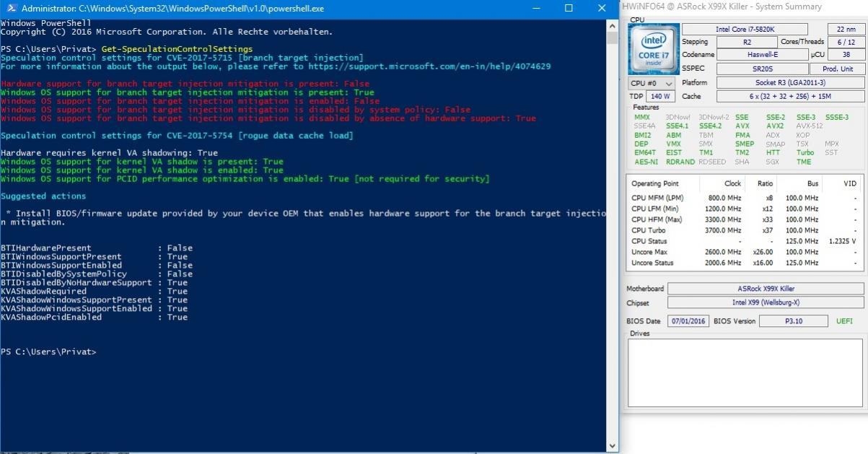
Task: Click the Prod. Unit field
Action: point(838,69)
